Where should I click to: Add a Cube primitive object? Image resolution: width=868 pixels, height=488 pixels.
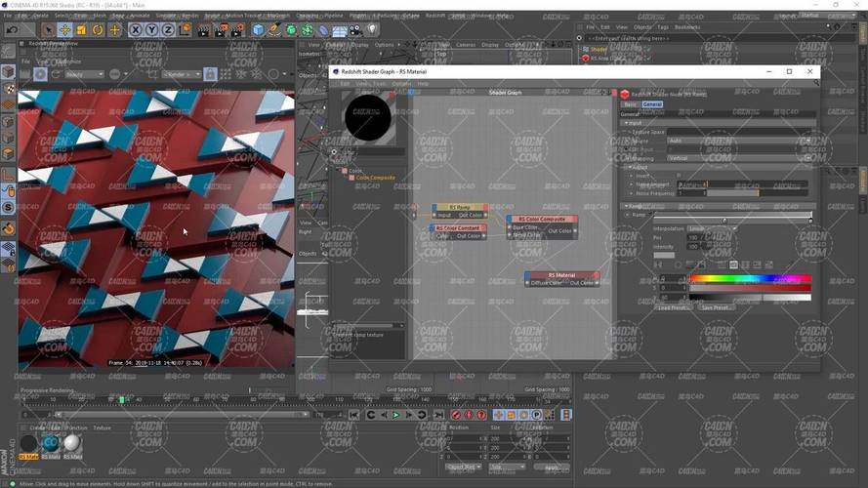click(258, 30)
